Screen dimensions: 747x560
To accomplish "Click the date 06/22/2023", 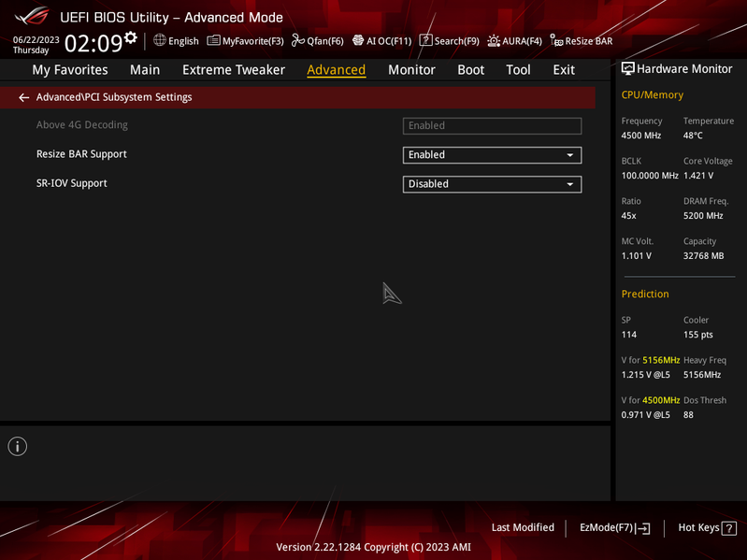I will (x=36, y=40).
